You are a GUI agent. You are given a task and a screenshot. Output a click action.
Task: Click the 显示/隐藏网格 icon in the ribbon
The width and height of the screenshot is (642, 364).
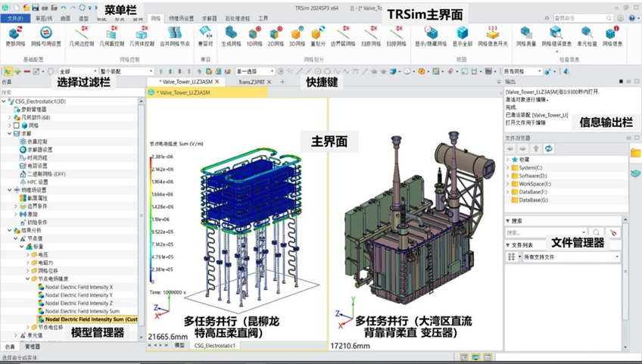(432, 33)
